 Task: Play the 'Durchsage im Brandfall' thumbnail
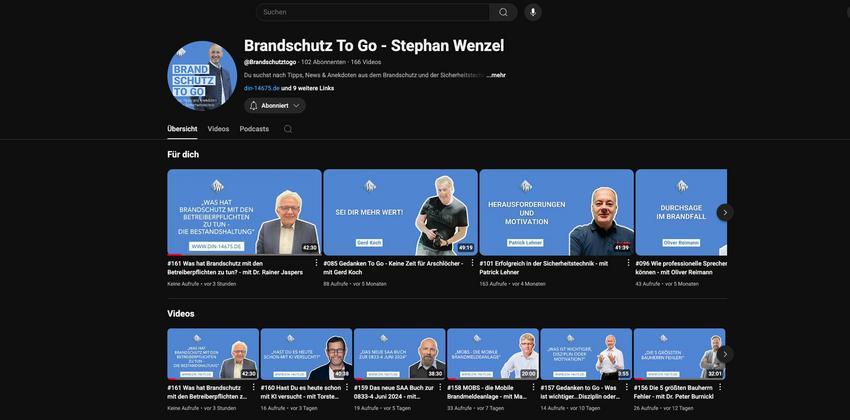pos(681,212)
